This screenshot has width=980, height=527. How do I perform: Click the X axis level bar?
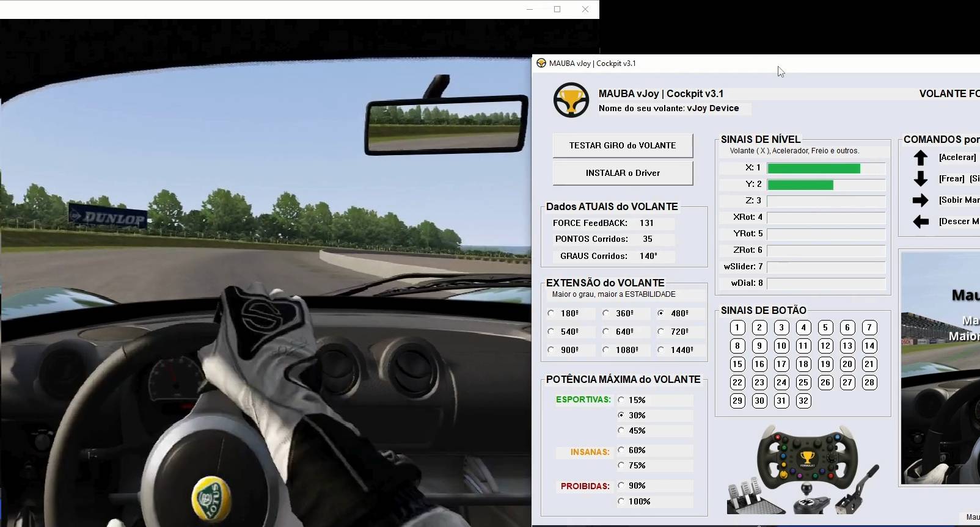(x=826, y=169)
